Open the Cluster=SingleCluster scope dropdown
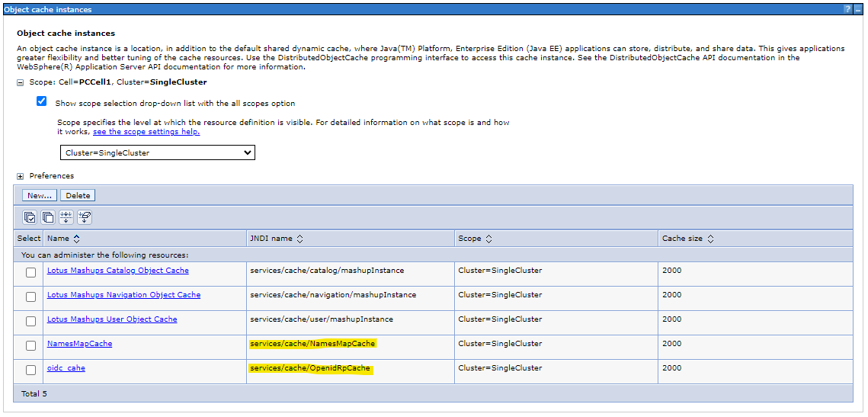 (157, 152)
